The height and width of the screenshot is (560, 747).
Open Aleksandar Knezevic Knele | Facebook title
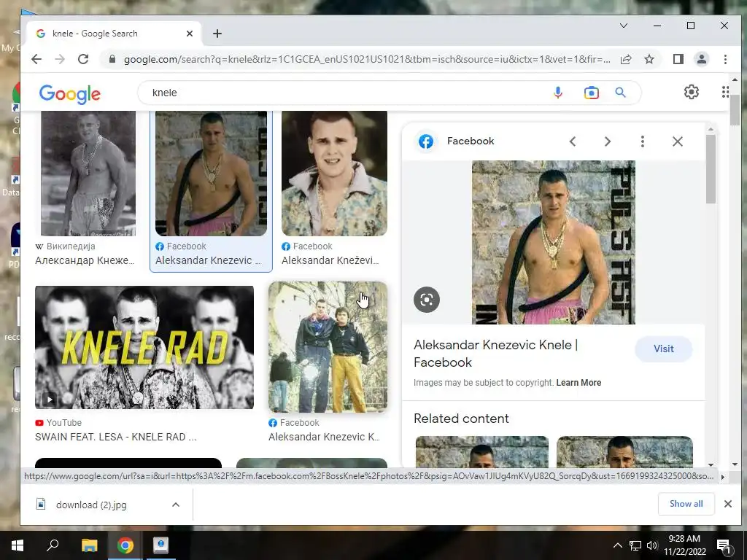click(495, 354)
